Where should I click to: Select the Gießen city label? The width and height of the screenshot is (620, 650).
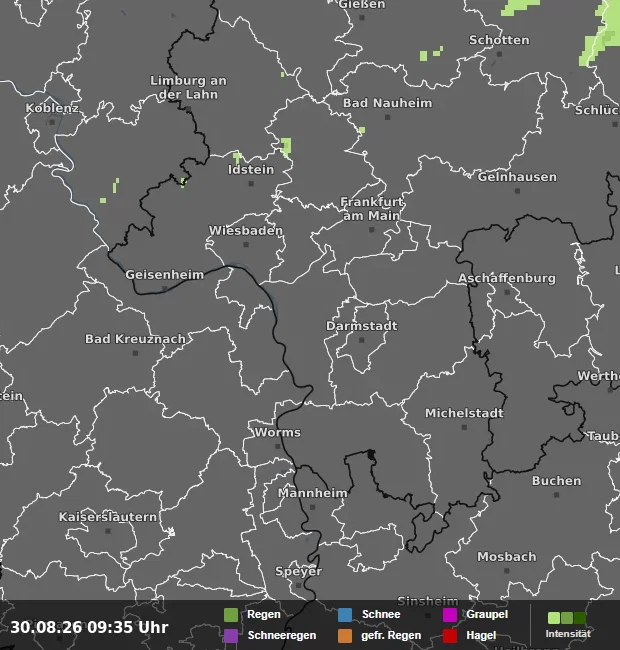click(x=362, y=5)
